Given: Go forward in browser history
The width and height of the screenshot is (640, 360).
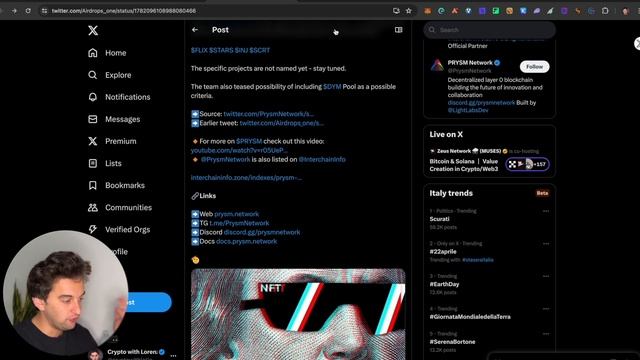Looking at the screenshot, I should pos(14,11).
